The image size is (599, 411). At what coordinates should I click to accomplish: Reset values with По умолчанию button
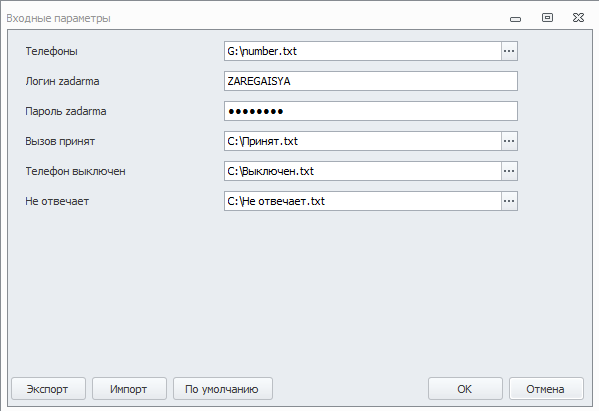[223, 389]
